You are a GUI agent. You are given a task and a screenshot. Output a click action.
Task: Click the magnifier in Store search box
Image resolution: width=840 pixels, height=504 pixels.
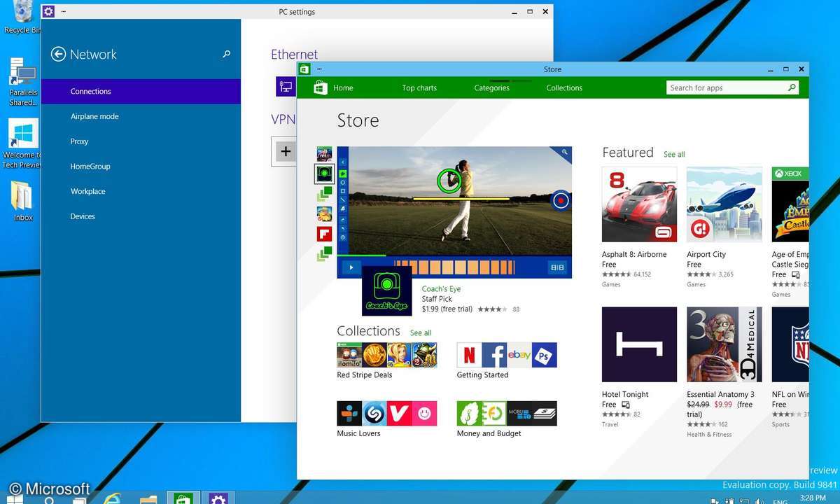tap(792, 87)
